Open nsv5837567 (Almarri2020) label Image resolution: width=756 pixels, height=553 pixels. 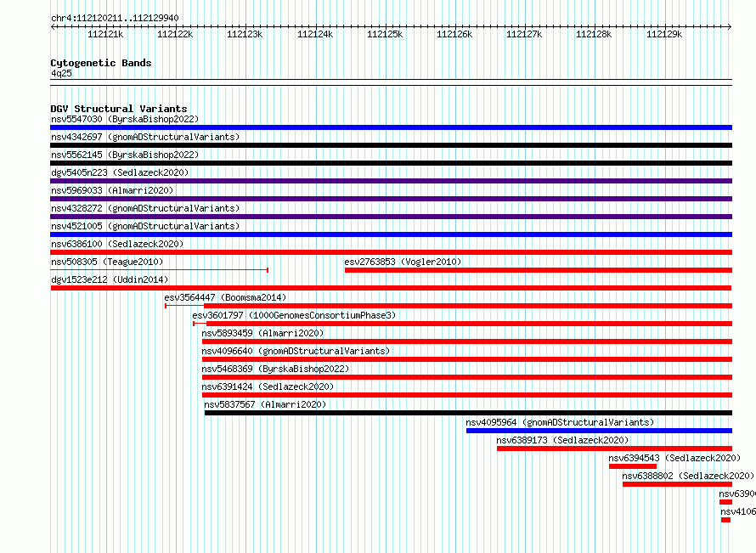pos(265,404)
